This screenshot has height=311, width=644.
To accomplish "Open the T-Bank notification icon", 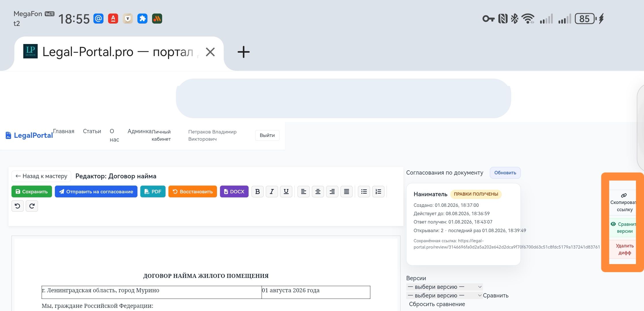I will tap(128, 19).
